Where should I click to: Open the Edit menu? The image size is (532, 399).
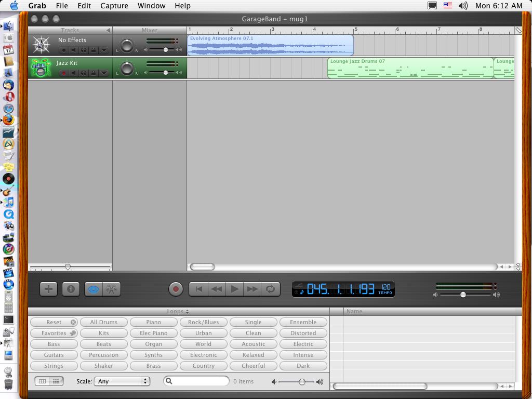click(x=84, y=6)
